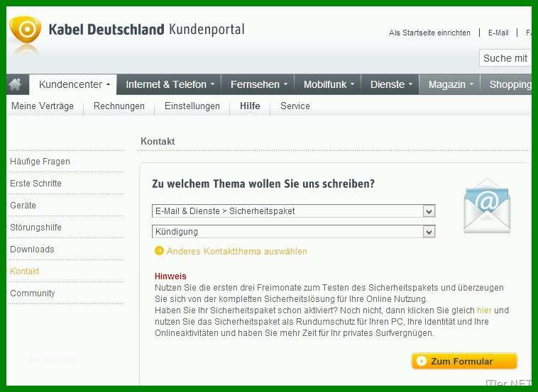The image size is (538, 392).
Task: Open Häufige Fragen in sidebar
Action: 40,162
